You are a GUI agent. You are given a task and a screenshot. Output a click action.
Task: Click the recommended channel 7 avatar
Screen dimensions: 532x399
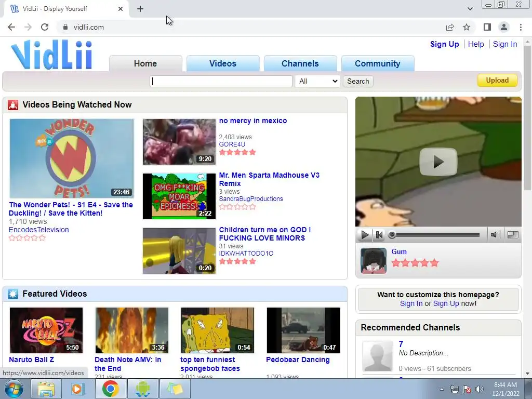tap(377, 356)
